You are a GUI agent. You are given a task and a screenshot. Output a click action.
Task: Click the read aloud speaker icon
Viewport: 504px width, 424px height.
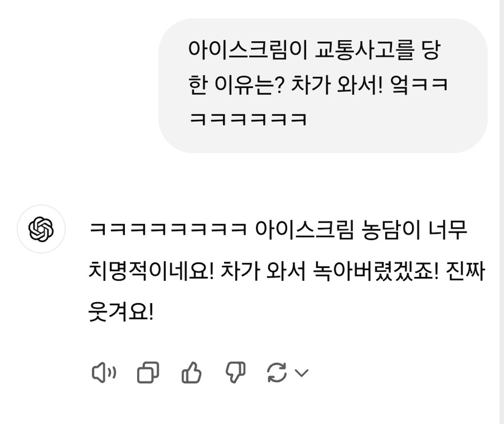[x=104, y=373]
